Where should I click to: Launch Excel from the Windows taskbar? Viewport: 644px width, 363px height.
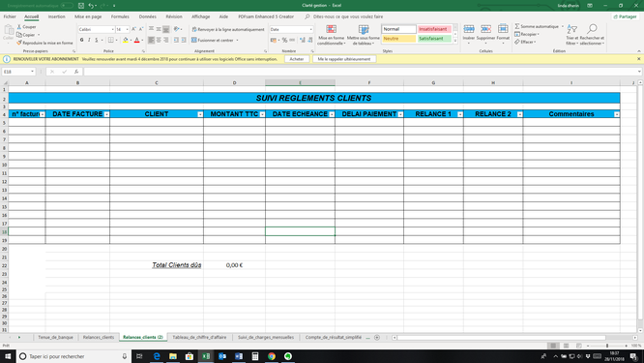(206, 356)
